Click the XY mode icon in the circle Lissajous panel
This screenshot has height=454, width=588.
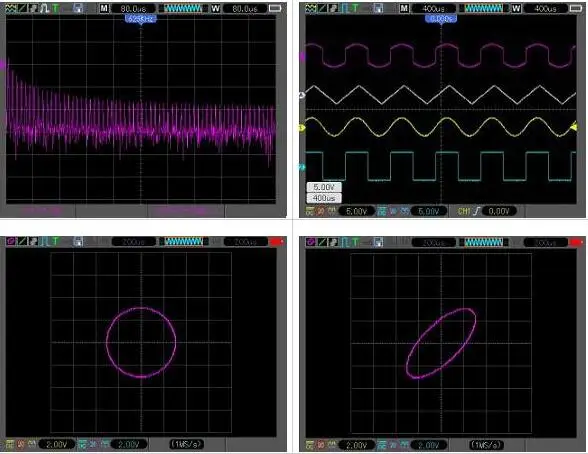pos(11,242)
